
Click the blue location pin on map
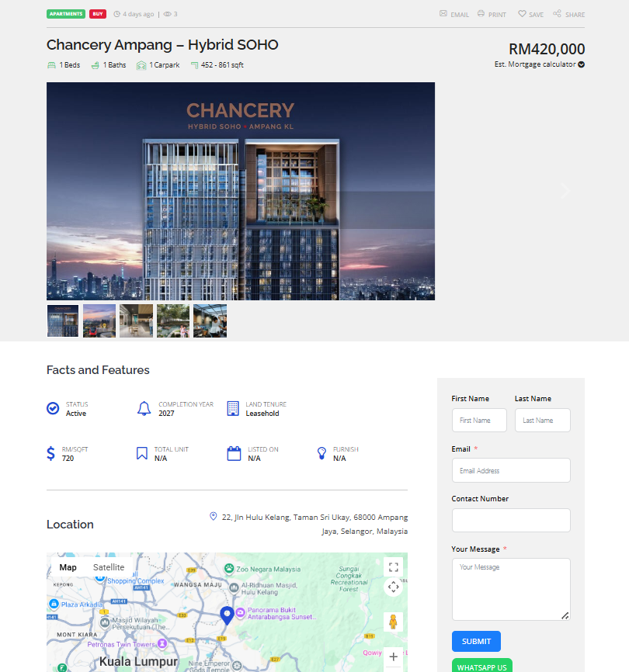click(x=228, y=616)
